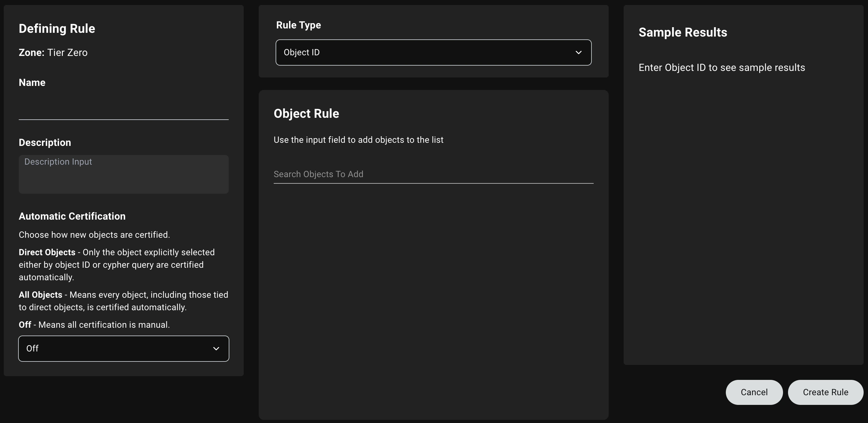868x423 pixels.
Task: Expand the Automatic Certification dropdown
Action: 123,349
